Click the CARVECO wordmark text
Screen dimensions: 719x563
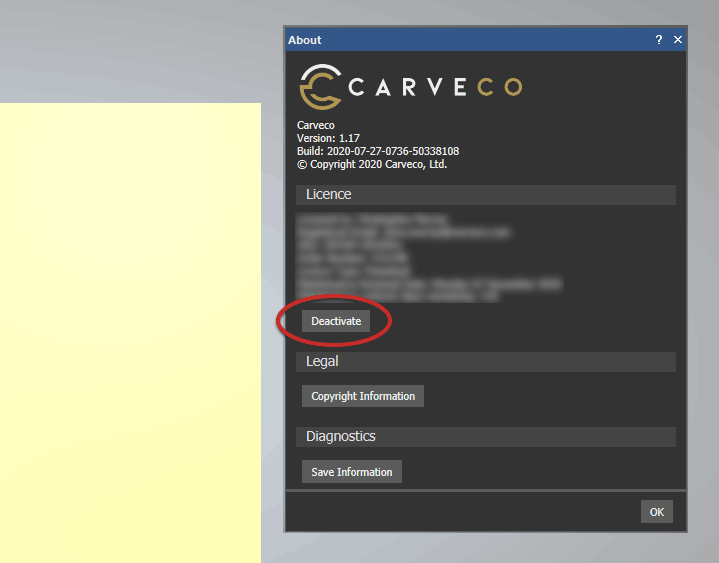pos(434,87)
